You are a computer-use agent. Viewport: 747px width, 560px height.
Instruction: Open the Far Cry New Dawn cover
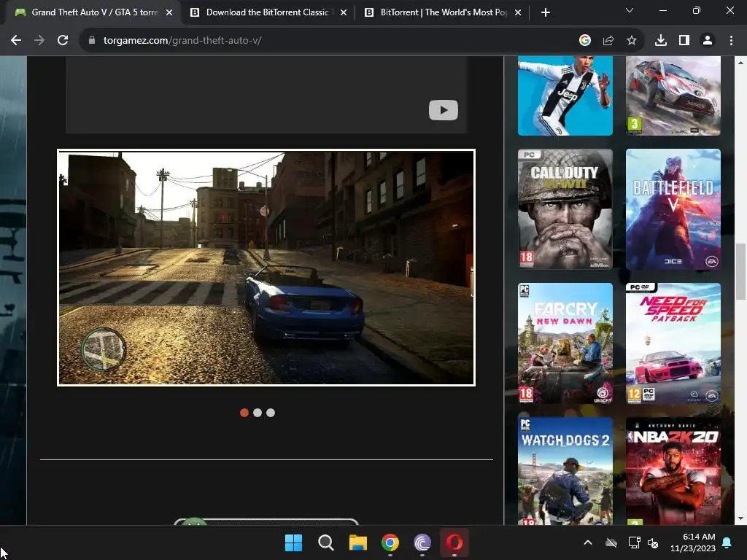pos(565,343)
